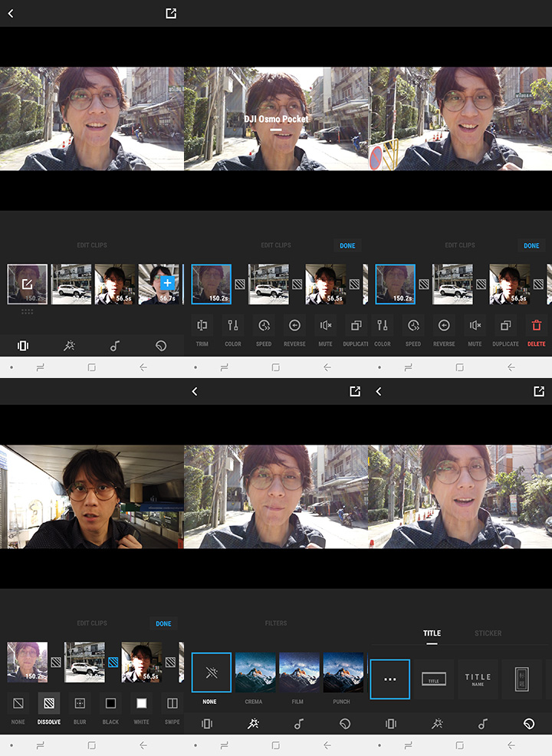The image size is (552, 756).
Task: Select the 56.7s clip thumbnail
Action: pos(158,284)
